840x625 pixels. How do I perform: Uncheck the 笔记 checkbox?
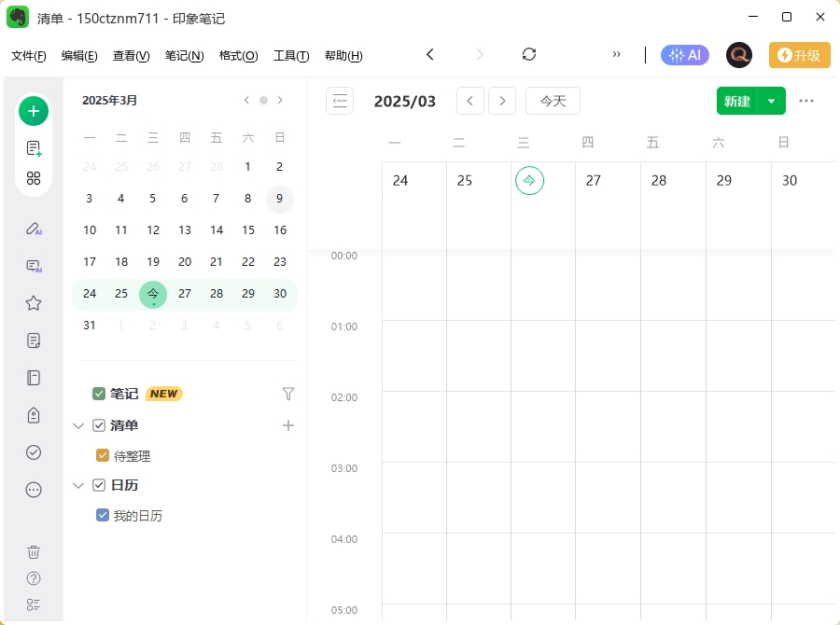click(x=99, y=394)
